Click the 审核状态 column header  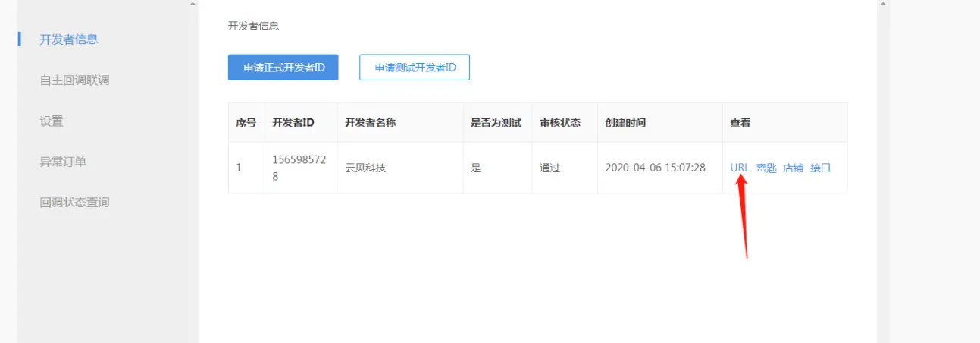[564, 123]
